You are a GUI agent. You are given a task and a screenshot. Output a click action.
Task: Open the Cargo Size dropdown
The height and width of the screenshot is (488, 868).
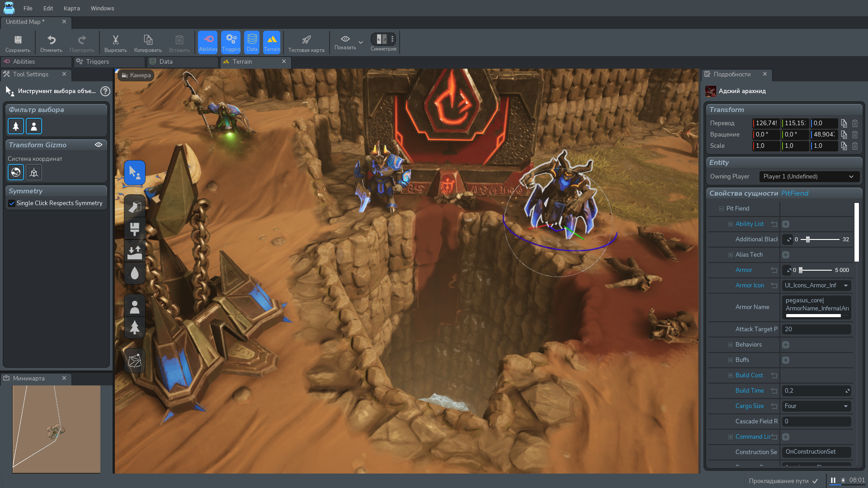point(816,406)
